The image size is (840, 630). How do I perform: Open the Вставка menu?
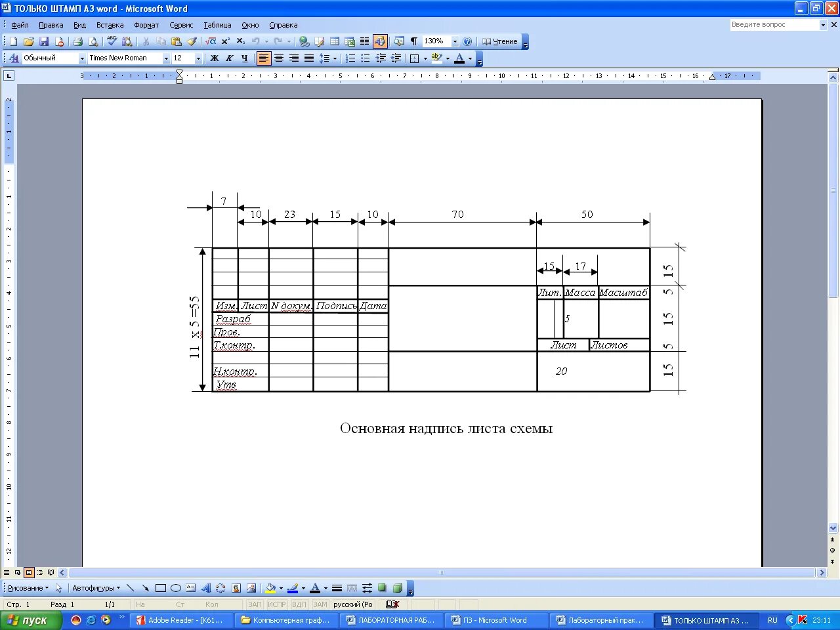(110, 25)
